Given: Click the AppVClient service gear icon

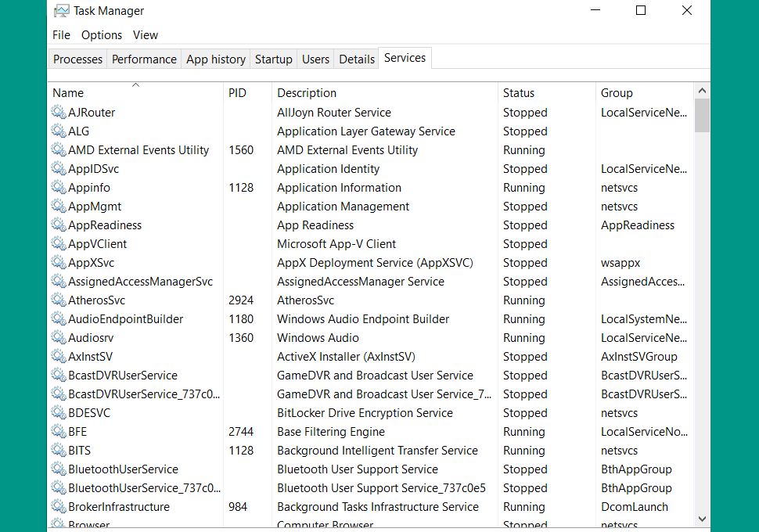Looking at the screenshot, I should coord(59,244).
